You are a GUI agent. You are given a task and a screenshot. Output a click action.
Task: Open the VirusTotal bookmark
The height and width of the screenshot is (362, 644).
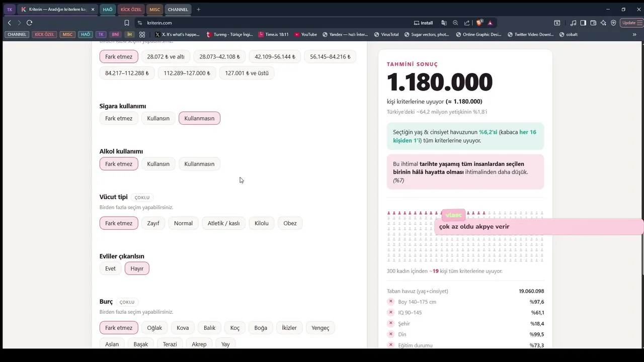[386, 35]
